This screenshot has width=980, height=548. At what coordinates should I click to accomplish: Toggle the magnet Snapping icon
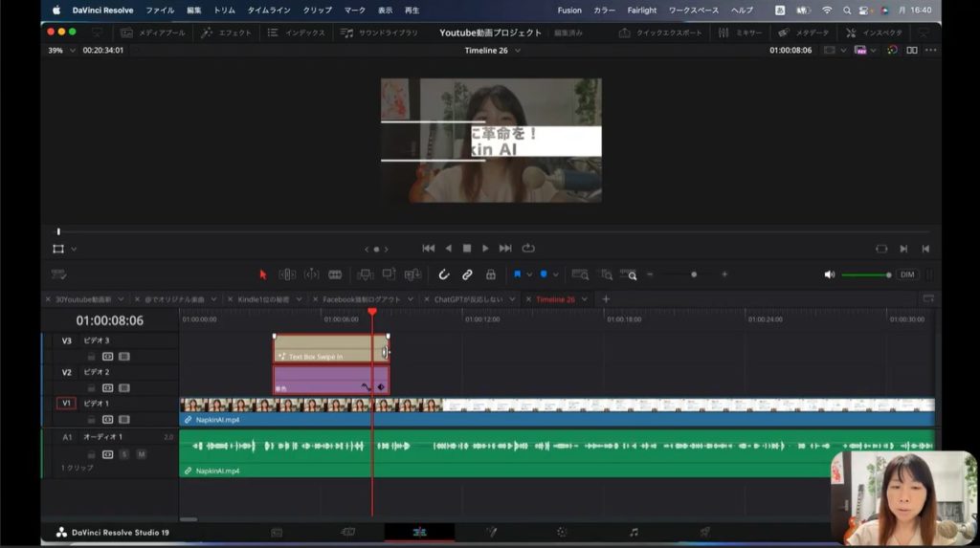pyautogui.click(x=444, y=274)
